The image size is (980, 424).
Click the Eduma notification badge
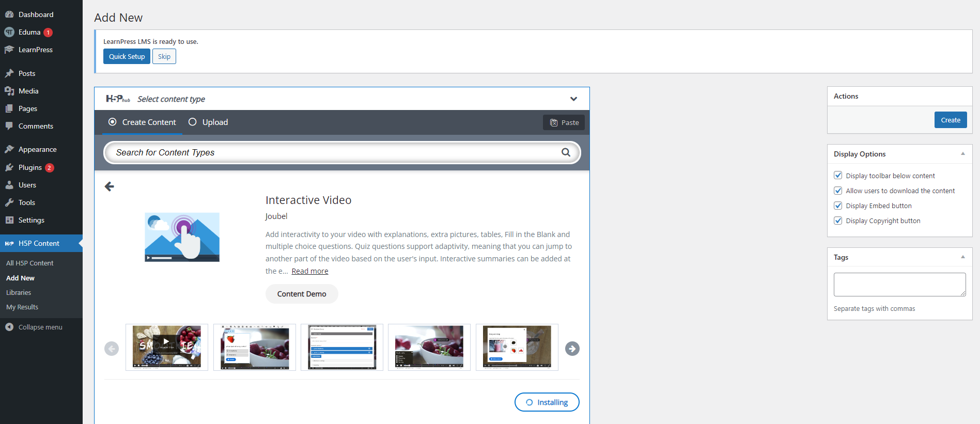click(x=48, y=32)
